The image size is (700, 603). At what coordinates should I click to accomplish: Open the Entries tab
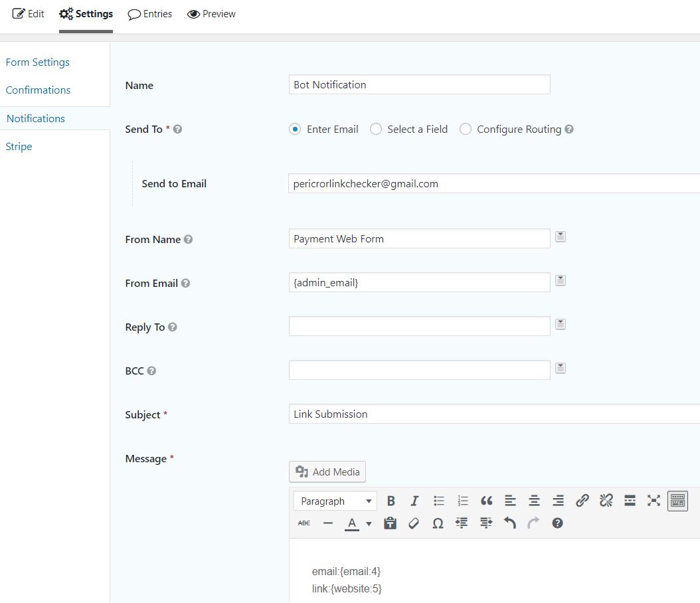point(149,13)
